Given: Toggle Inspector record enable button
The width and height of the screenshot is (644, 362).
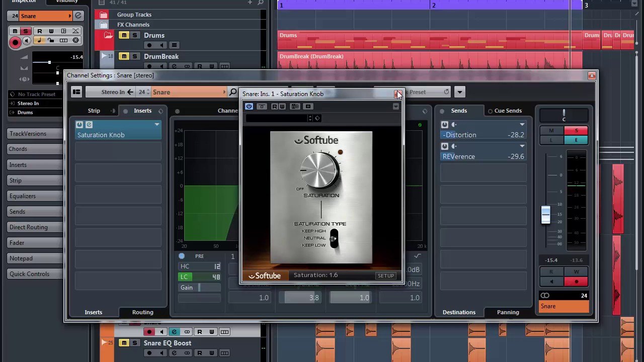Looking at the screenshot, I should point(15,42).
